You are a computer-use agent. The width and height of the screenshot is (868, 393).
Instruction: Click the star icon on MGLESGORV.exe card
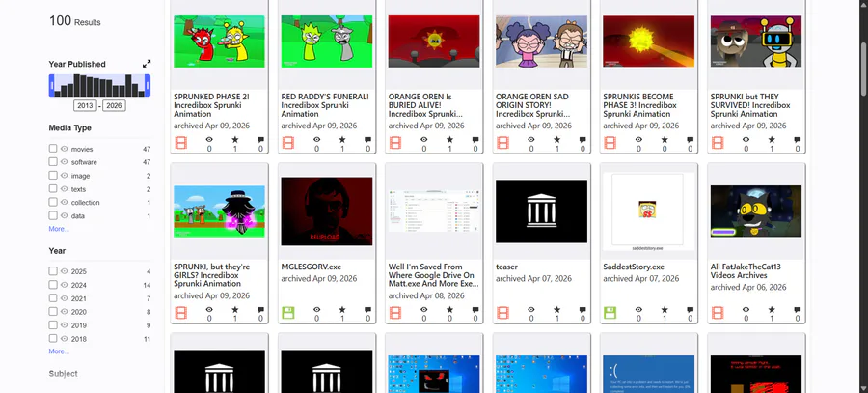click(342, 309)
